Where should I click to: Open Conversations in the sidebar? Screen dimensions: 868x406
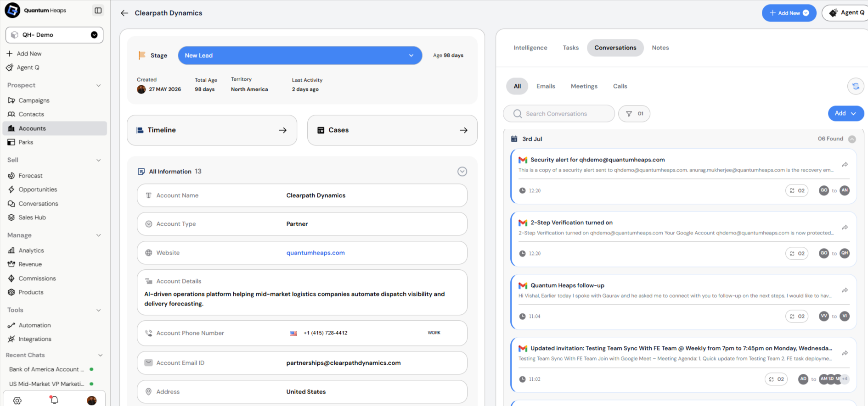click(x=55, y=204)
